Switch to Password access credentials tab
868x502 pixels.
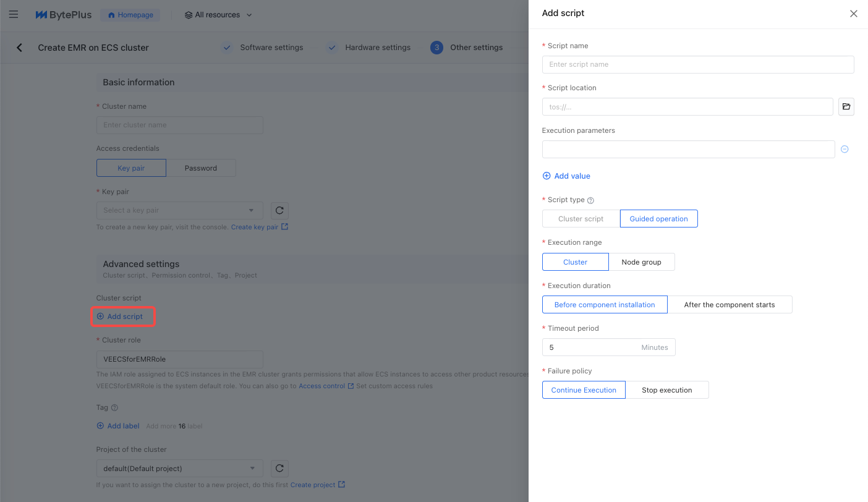click(201, 168)
